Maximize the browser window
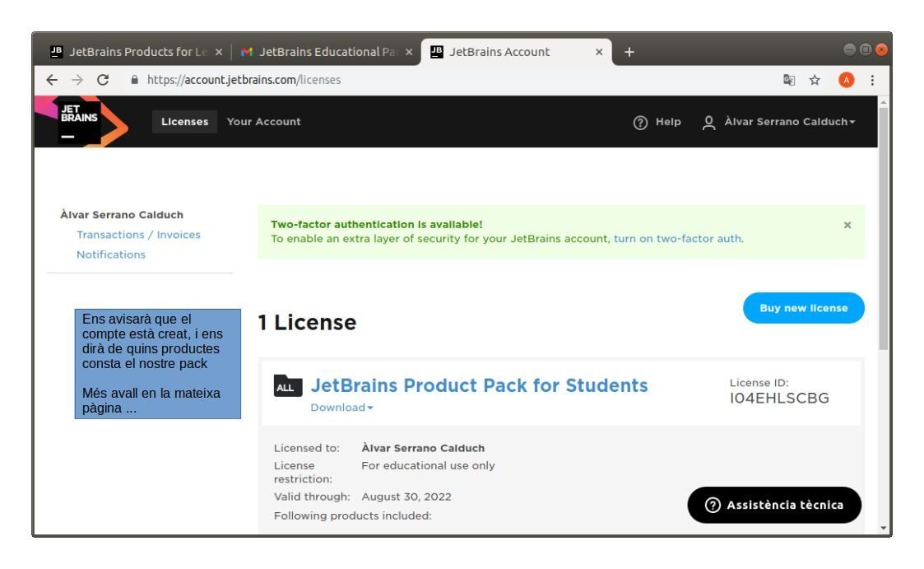This screenshot has width=924, height=569. (865, 49)
